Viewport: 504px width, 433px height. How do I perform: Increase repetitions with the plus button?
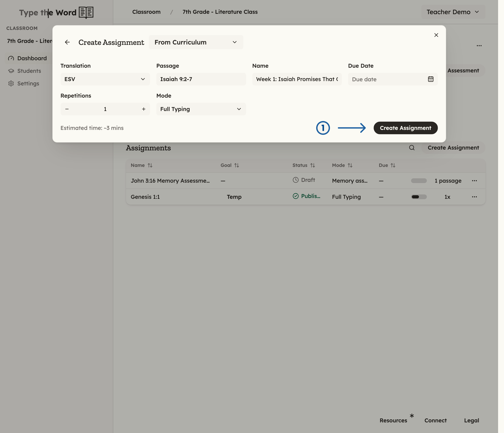144,109
